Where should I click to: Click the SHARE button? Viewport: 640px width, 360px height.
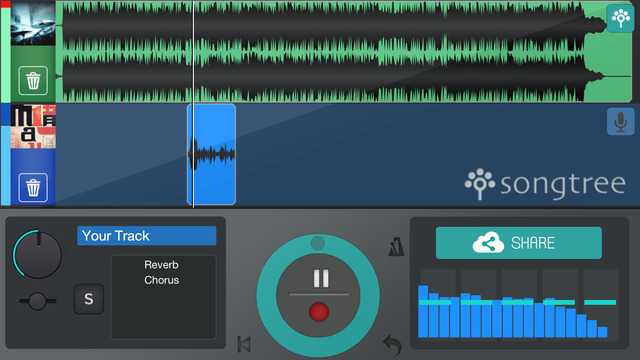[x=518, y=243]
